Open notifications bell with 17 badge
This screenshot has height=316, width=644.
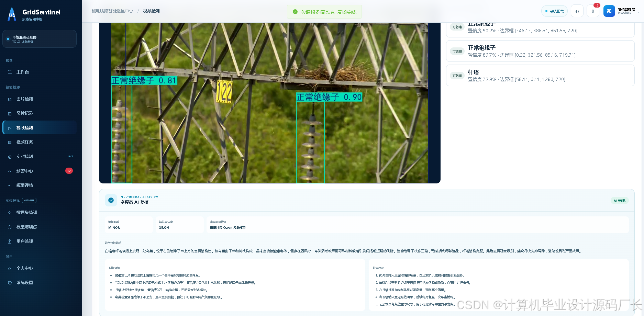point(593,11)
